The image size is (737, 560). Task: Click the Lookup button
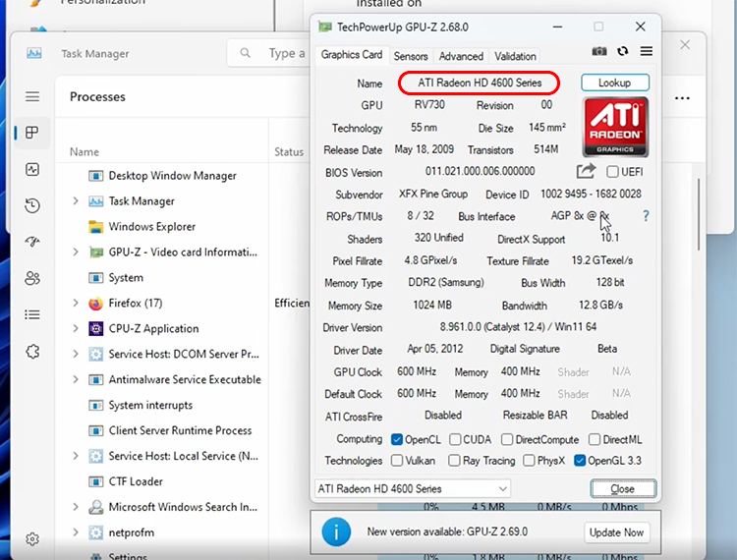[615, 83]
